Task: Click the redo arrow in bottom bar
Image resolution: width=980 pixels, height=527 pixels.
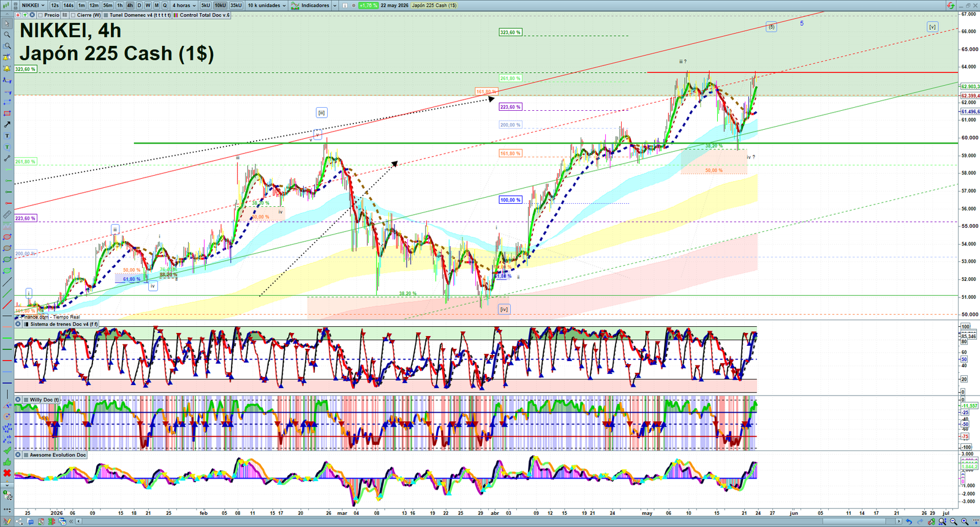Action: 920,521
